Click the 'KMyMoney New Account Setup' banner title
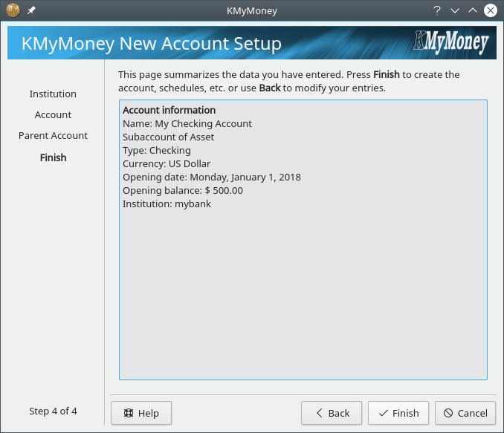 point(152,43)
